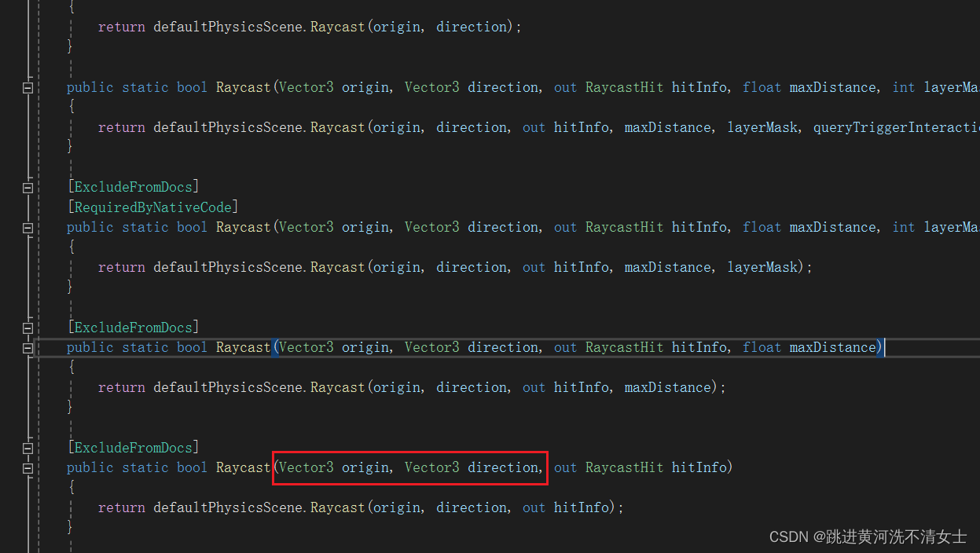The image size is (980, 553).
Task: Click the queryTriggerInteraction argument text
Action: [x=895, y=126]
